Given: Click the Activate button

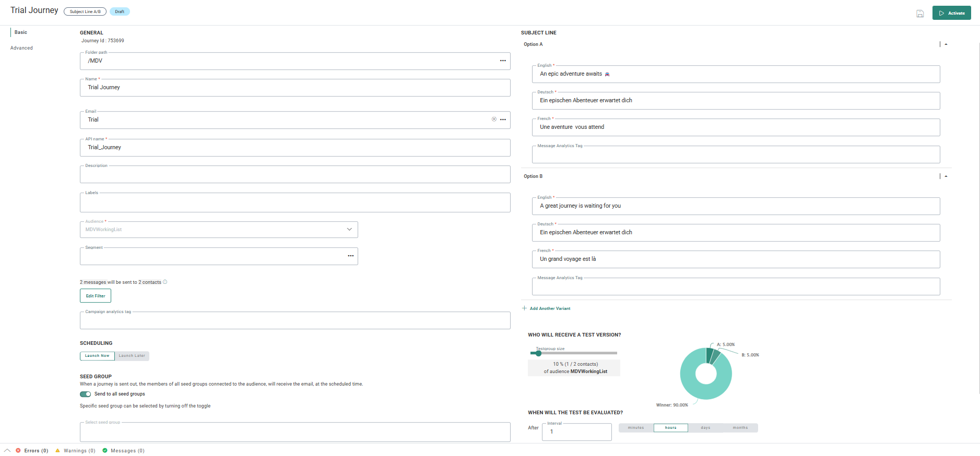Looking at the screenshot, I should point(951,13).
